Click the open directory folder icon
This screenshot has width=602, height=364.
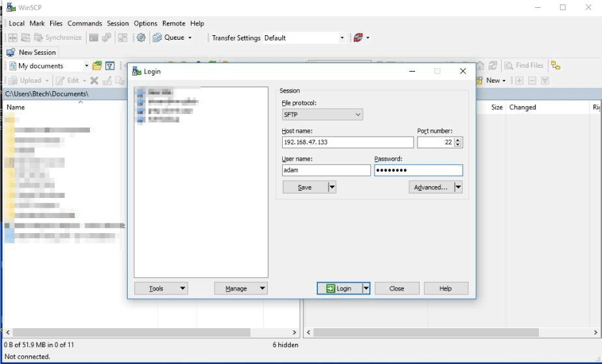click(x=97, y=66)
